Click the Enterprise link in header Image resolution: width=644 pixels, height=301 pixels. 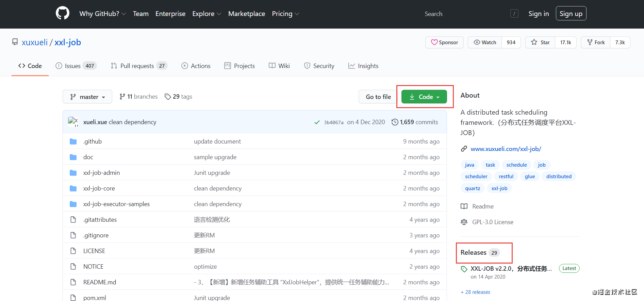tap(170, 14)
